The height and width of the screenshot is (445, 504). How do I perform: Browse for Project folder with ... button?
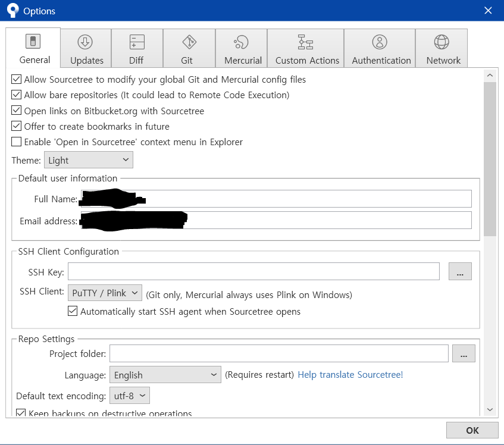464,353
